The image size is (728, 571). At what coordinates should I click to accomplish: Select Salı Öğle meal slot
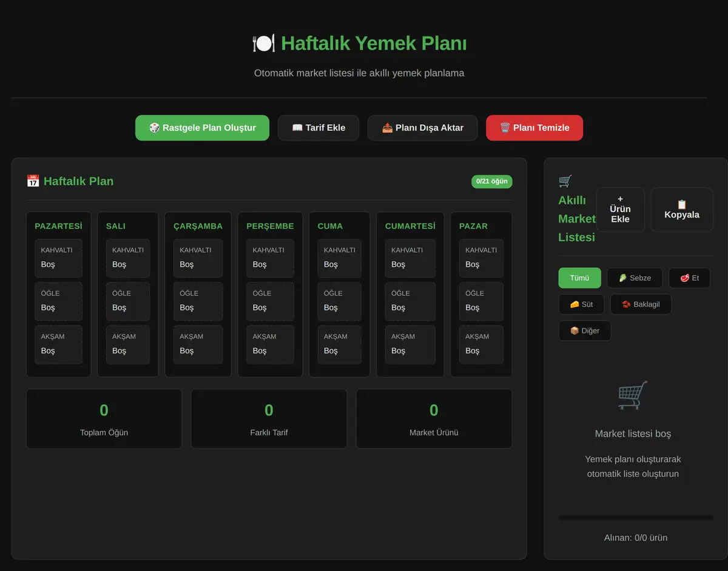click(x=128, y=301)
